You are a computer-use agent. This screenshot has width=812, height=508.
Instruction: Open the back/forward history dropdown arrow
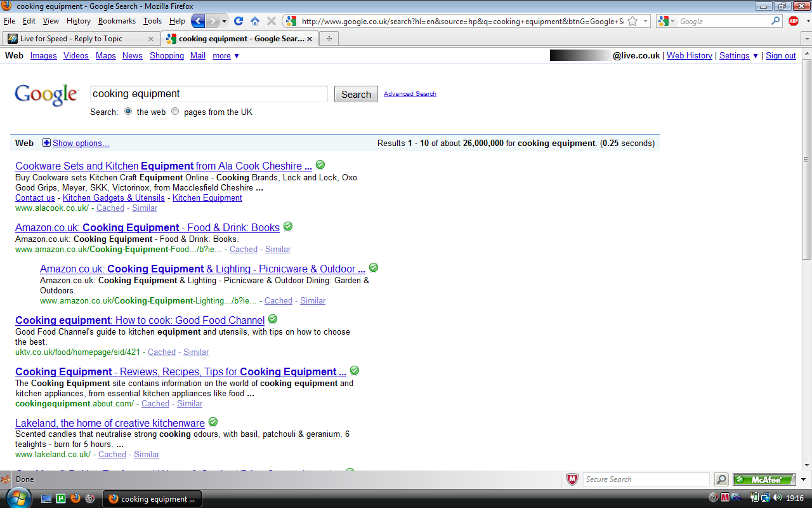pos(224,22)
